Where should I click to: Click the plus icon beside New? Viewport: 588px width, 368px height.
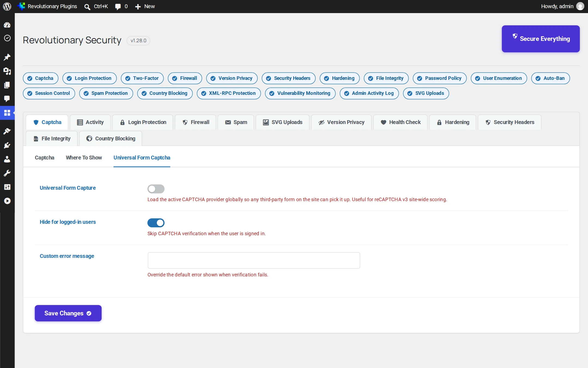pos(138,7)
